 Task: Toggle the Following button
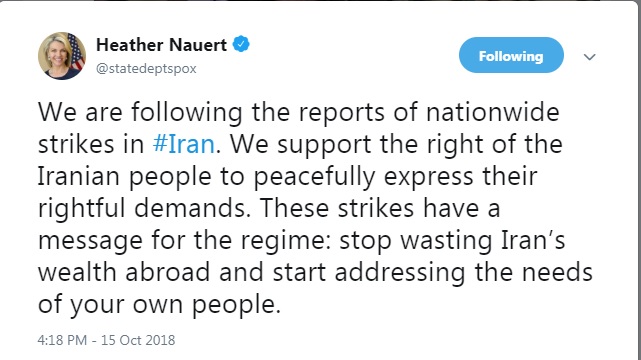511,55
